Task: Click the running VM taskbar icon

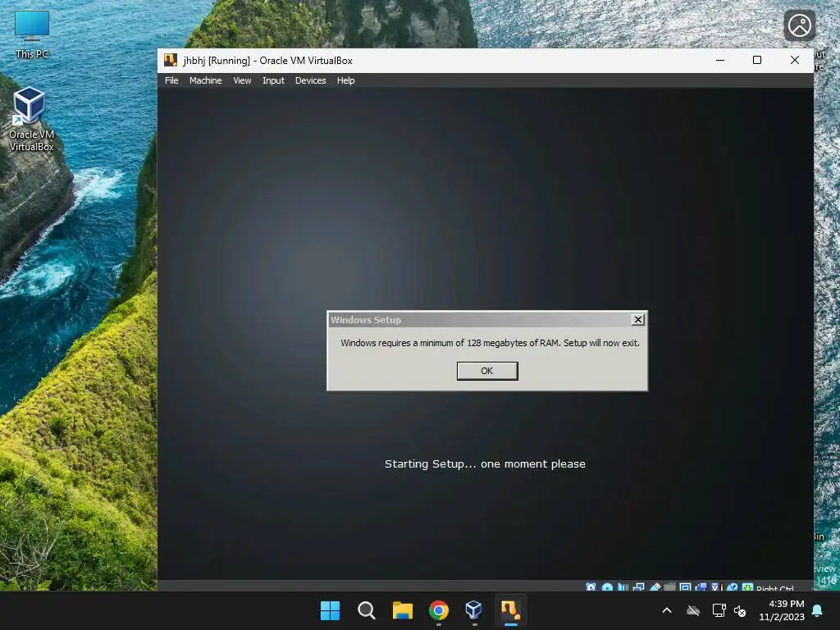Action: [510, 610]
